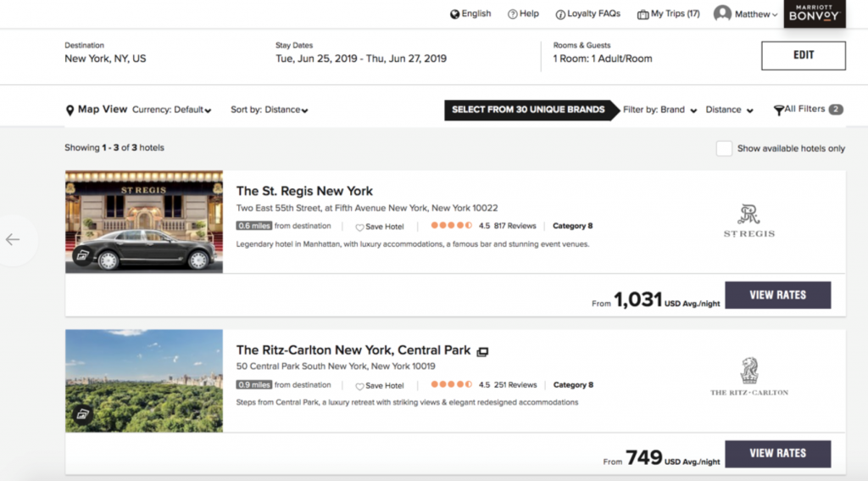
Task: Click the St. Regis hotel photo
Action: pos(144,221)
